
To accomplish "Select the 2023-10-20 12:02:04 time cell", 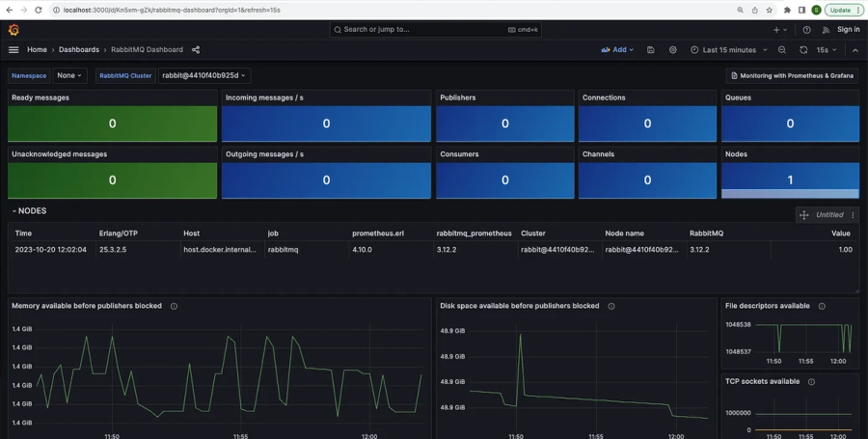I will [x=51, y=250].
